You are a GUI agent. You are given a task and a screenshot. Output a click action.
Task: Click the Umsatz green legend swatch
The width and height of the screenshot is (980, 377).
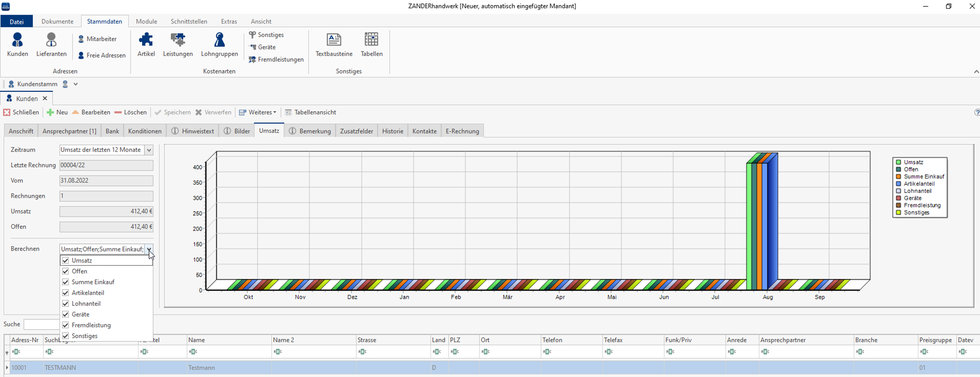coord(898,162)
